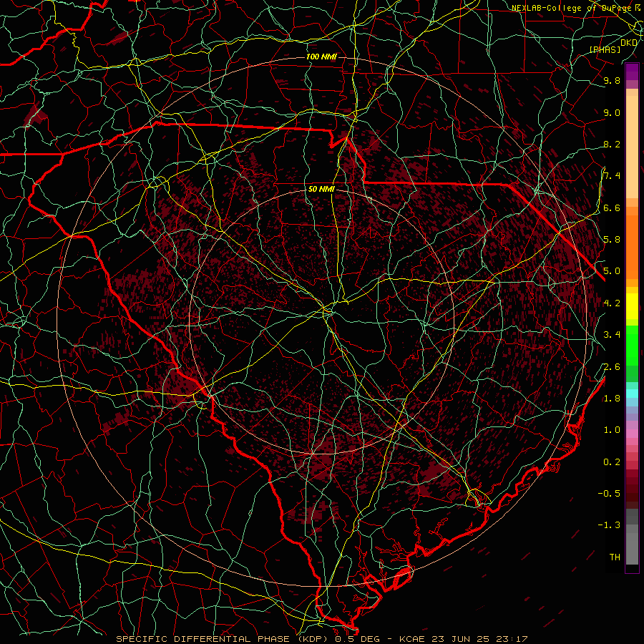Click the 100 NMI range ring label
This screenshot has height=644, width=644.
pyautogui.click(x=321, y=57)
